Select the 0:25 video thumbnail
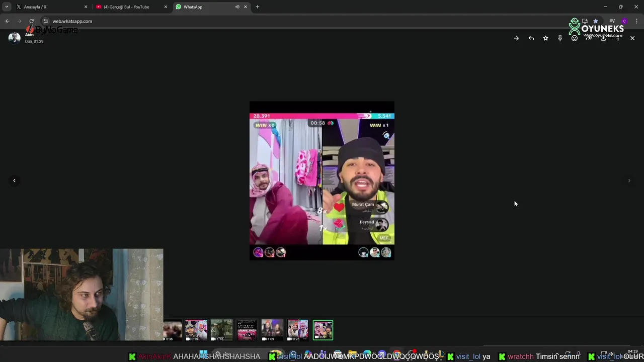644x362 pixels. coord(298,330)
